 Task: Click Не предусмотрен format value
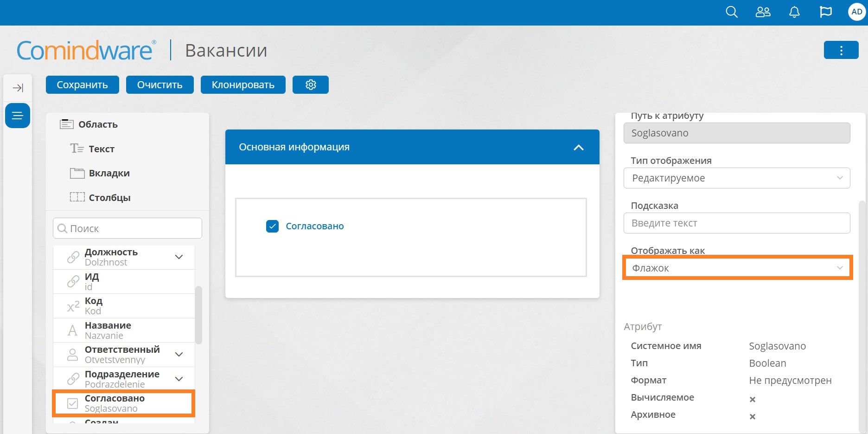pos(790,381)
